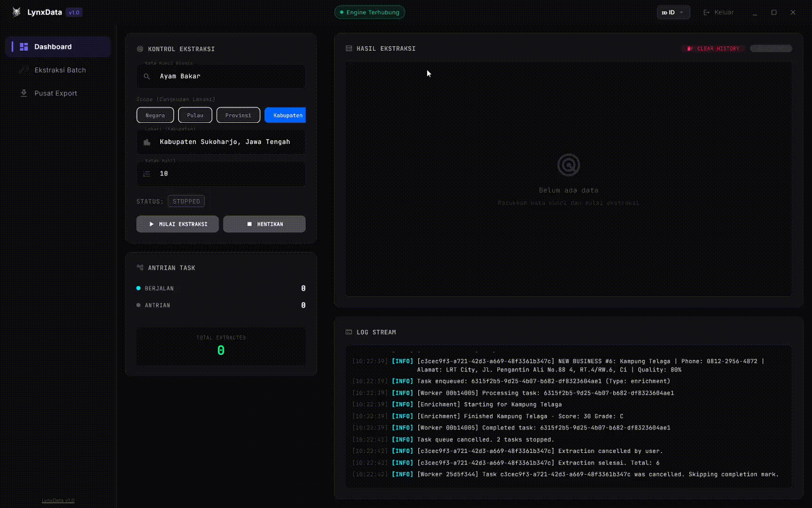This screenshot has width=812, height=508.
Task: Click the log line 'Processing task: 6315f2b5'
Action: tap(545, 393)
